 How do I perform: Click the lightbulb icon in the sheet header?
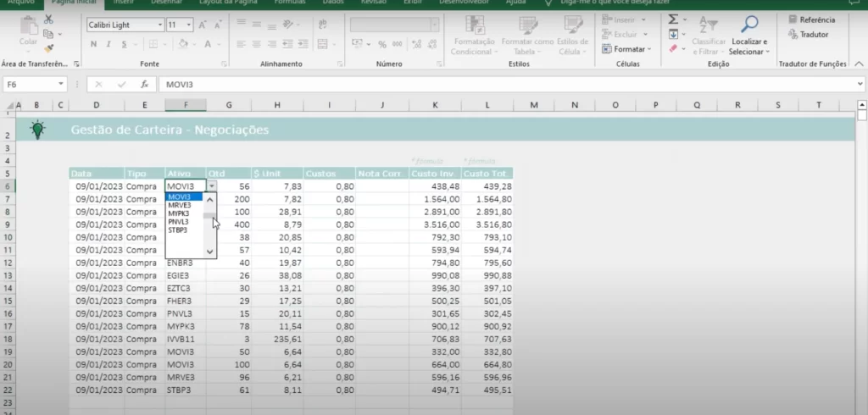(37, 130)
